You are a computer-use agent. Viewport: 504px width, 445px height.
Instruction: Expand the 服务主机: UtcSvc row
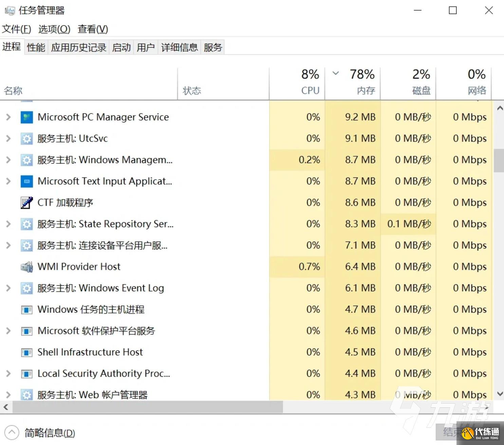(x=8, y=139)
